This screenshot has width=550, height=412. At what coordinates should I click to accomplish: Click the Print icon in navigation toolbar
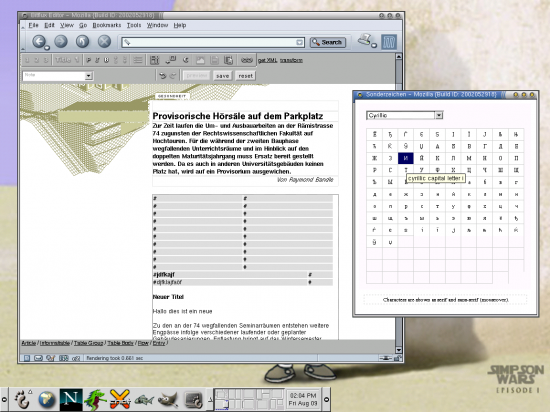pos(366,41)
